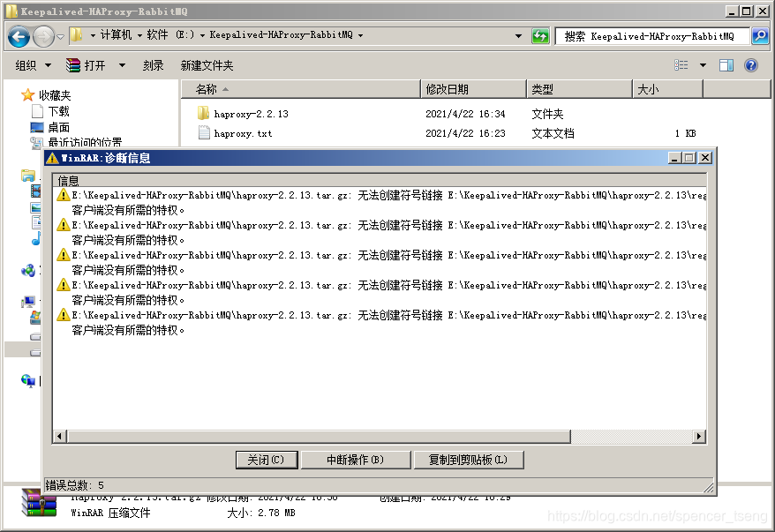This screenshot has width=775, height=532.
Task: Click 计算机 in the address breadcrumb
Action: (x=116, y=35)
